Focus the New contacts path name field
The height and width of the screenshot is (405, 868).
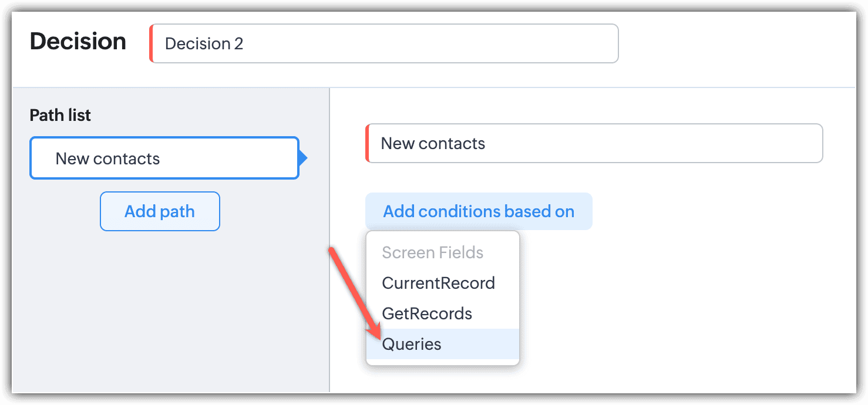click(x=594, y=143)
